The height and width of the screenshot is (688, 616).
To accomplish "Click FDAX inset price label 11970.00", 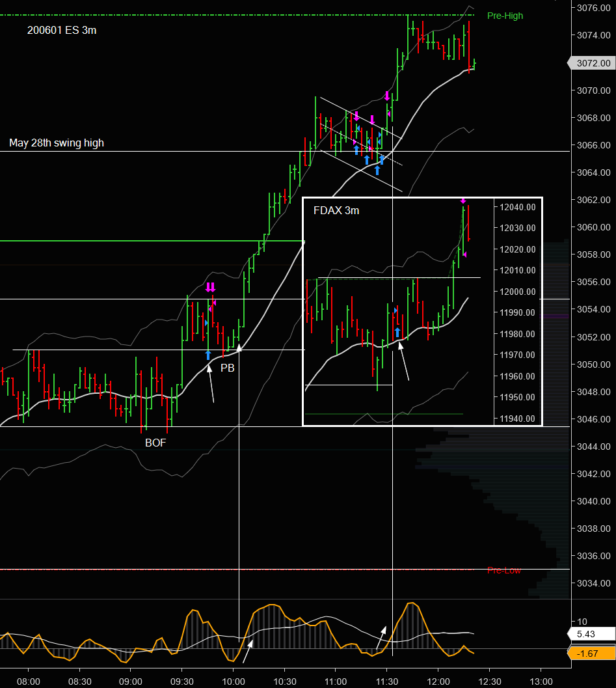I will pos(517,355).
